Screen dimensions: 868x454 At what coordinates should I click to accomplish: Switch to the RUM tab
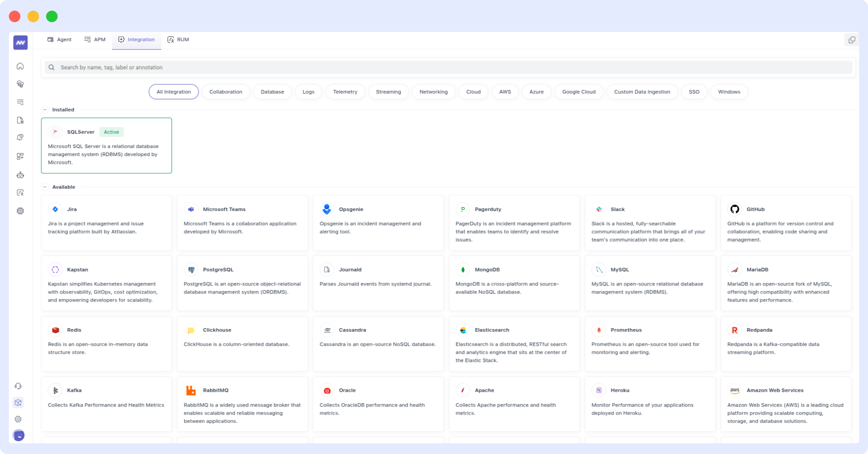[178, 39]
